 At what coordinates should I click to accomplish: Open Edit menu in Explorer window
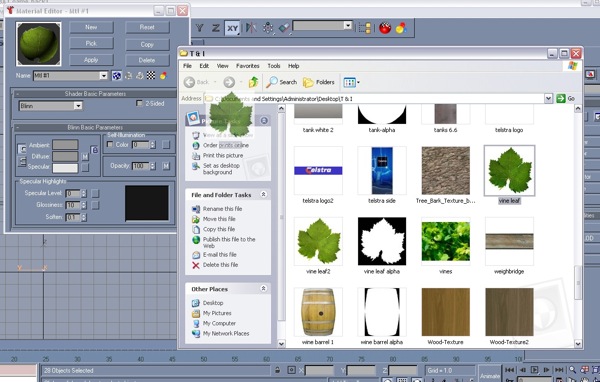pos(204,66)
